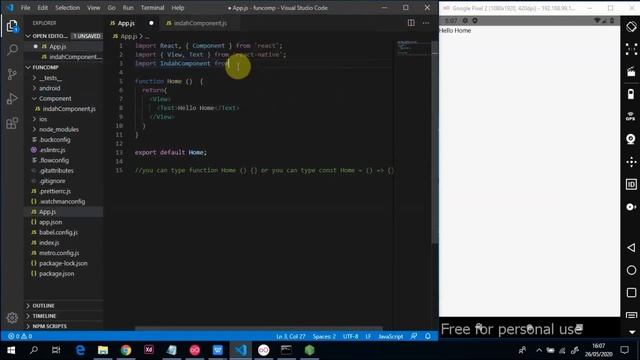Open the Source Control view
The width and height of the screenshot is (640, 360).
[x=12, y=74]
